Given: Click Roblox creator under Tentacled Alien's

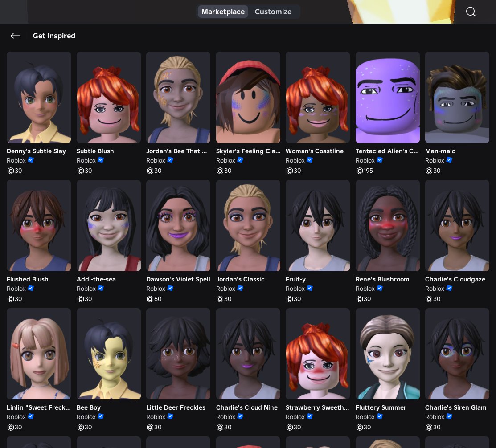Looking at the screenshot, I should pyautogui.click(x=365, y=160).
